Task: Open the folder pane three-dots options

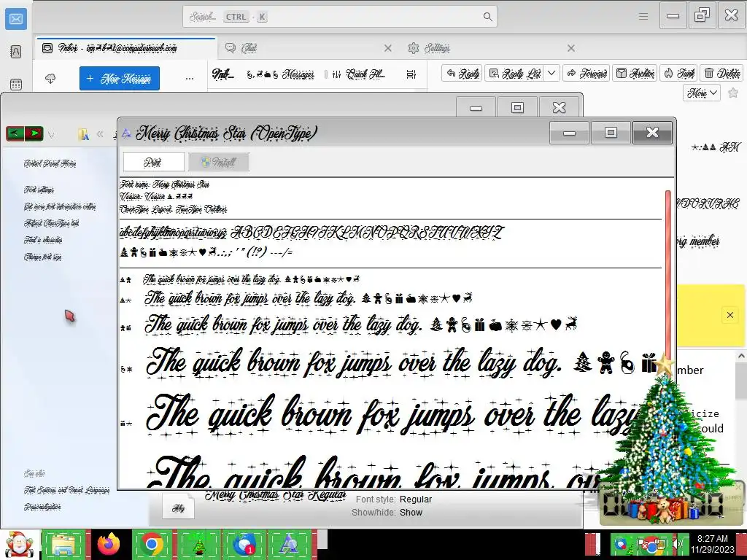Action: coord(190,79)
